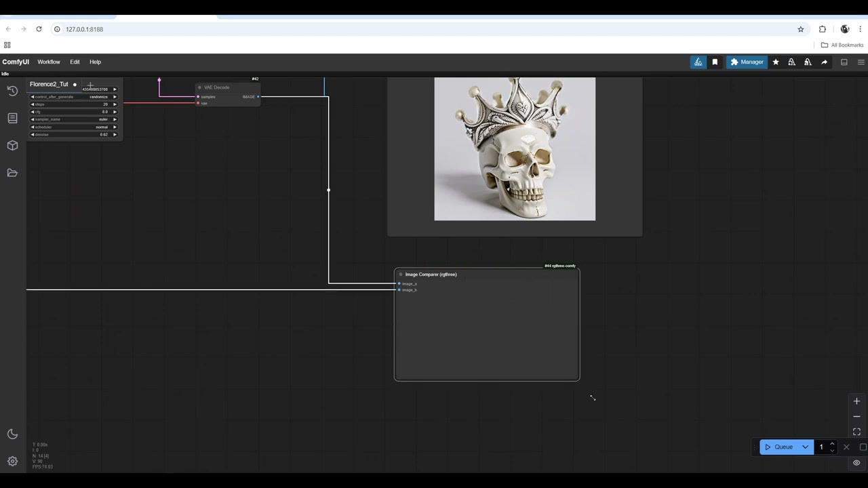The height and width of the screenshot is (488, 868).
Task: Fit view to canvas icon
Action: [x=856, y=432]
